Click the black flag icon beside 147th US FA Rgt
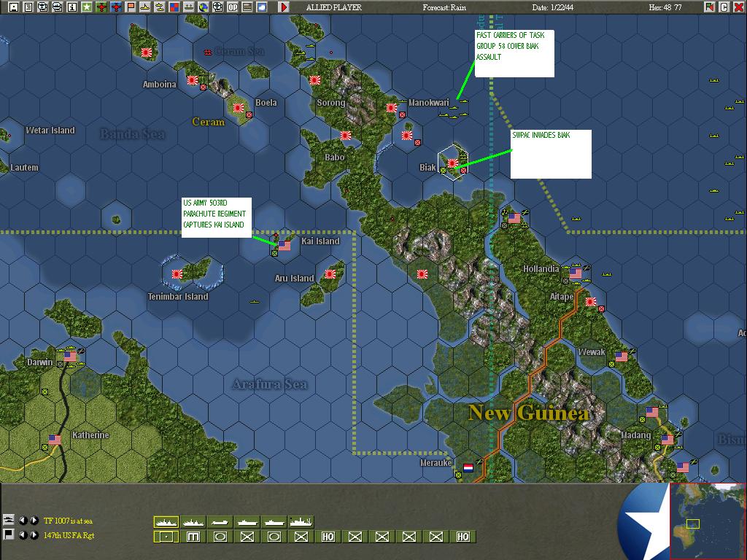Viewport: 747px width, 560px height. coord(8,534)
